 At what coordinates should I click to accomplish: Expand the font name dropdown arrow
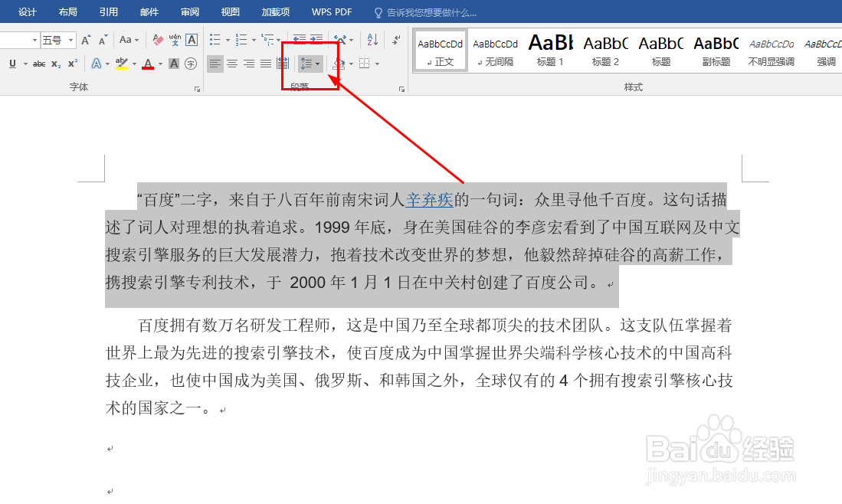[x=34, y=41]
